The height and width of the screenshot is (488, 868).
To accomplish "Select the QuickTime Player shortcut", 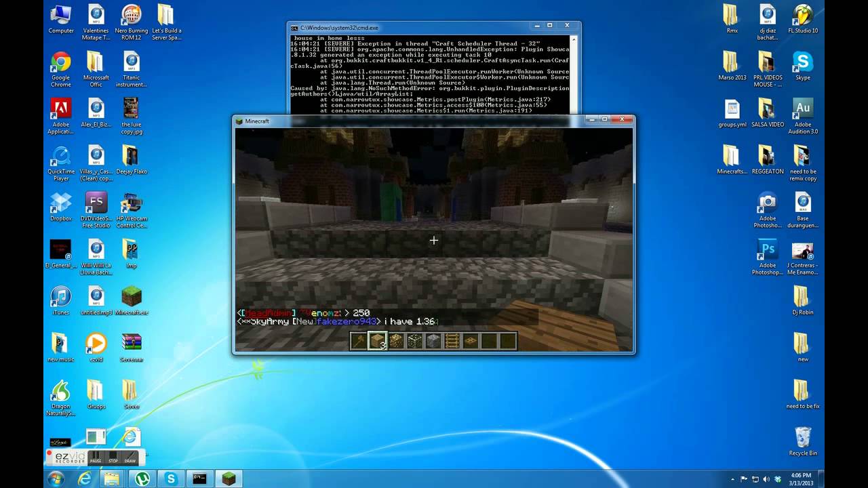I will [61, 163].
